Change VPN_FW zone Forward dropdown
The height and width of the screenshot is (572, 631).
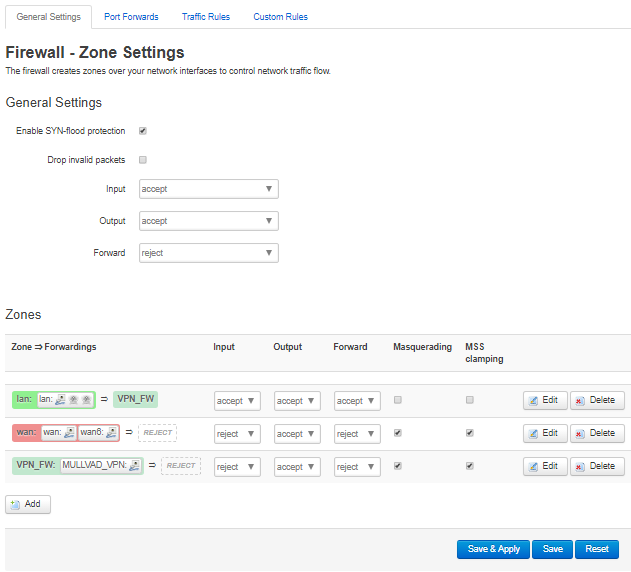(x=357, y=467)
